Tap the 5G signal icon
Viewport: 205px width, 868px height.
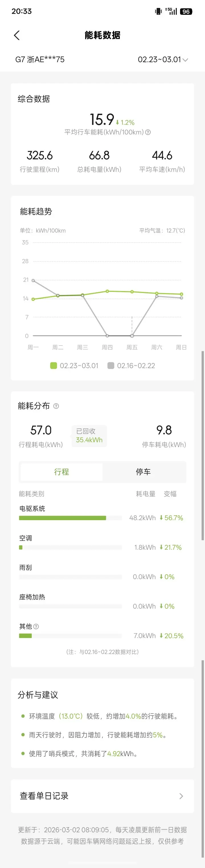coord(171,11)
